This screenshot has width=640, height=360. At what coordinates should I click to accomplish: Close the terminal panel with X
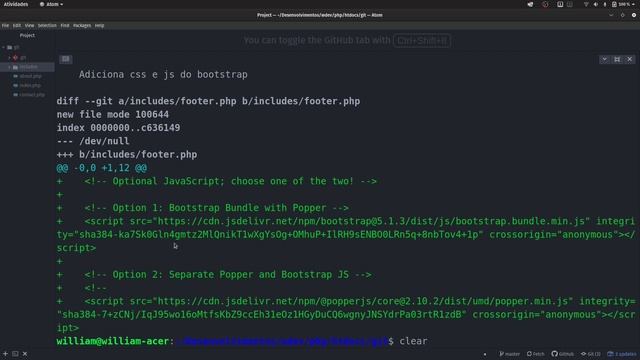point(630,60)
